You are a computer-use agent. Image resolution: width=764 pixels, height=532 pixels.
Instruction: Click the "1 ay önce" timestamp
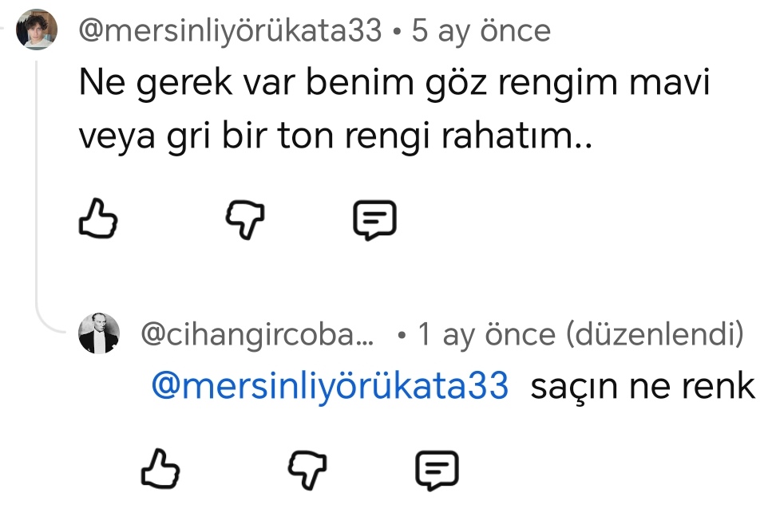(x=486, y=335)
